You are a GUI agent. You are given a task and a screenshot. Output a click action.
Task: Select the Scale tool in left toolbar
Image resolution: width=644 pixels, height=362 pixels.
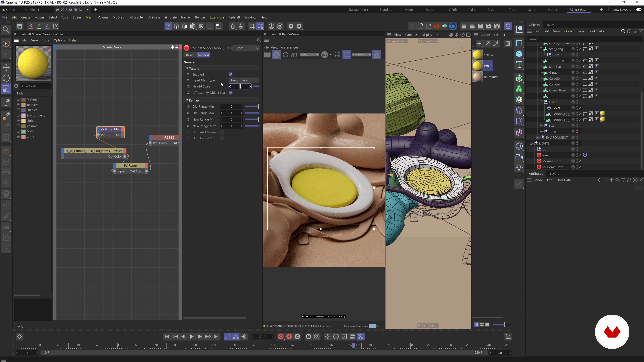6,89
